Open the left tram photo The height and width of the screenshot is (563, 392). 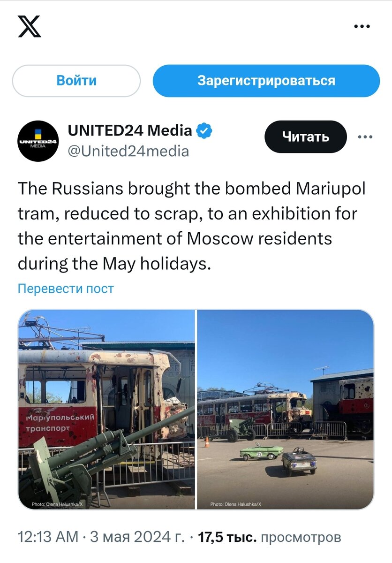(x=106, y=409)
